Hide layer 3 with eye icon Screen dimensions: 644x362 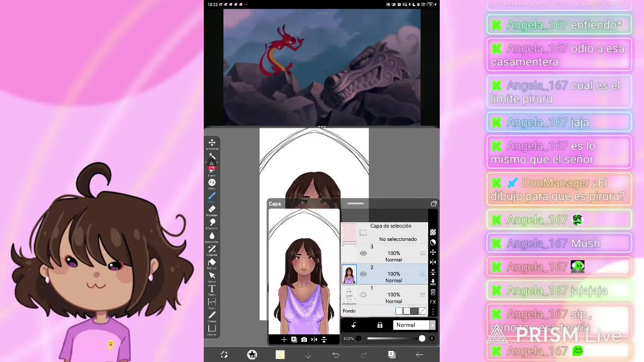coord(363,253)
